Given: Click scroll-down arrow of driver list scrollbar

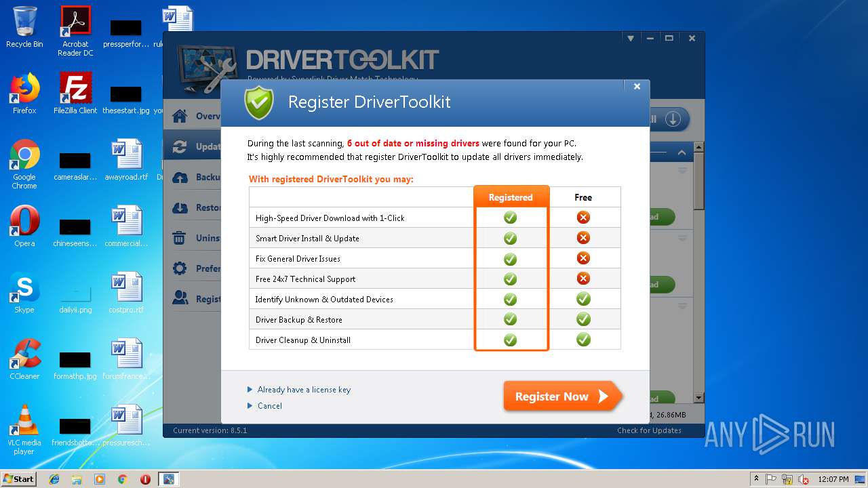Looking at the screenshot, I should coord(699,398).
